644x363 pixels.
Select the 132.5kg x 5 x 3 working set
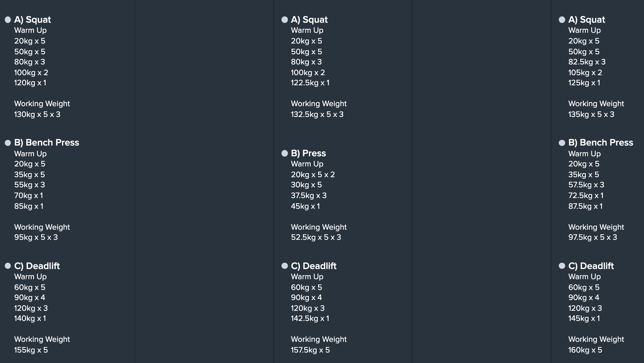317,115
